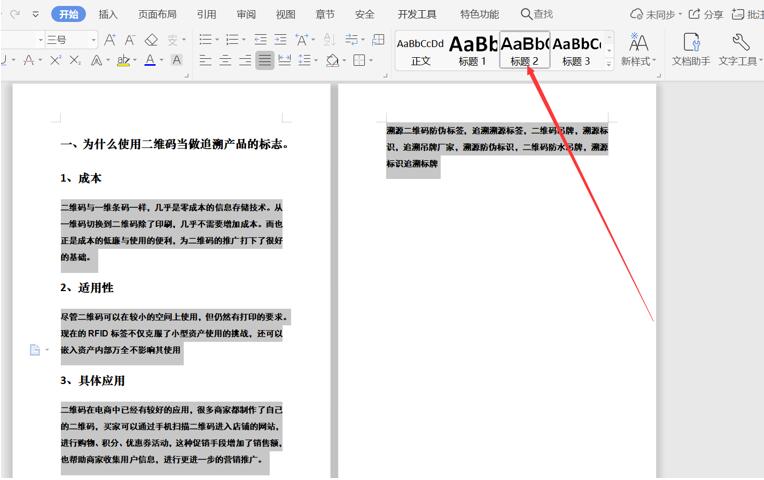Toggle character shading on selected text
This screenshot has height=480, width=764.
pyautogui.click(x=177, y=61)
